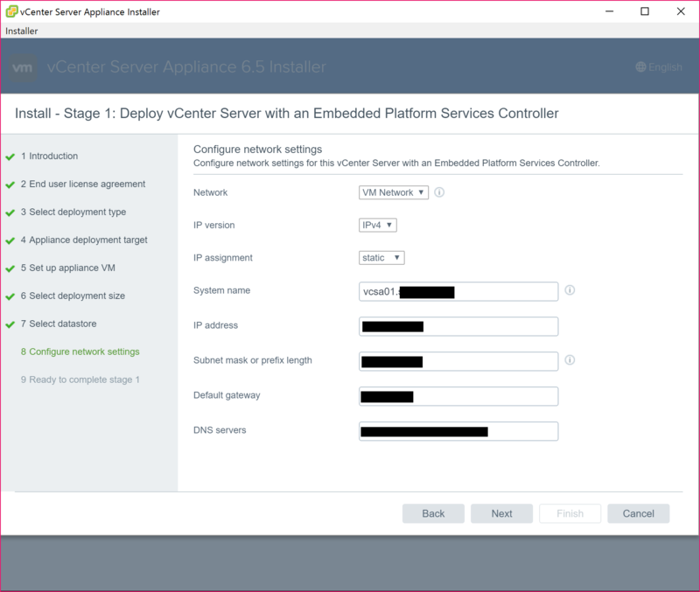The image size is (700, 592).
Task: Go to step 4 Appliance deployment target
Action: click(84, 240)
